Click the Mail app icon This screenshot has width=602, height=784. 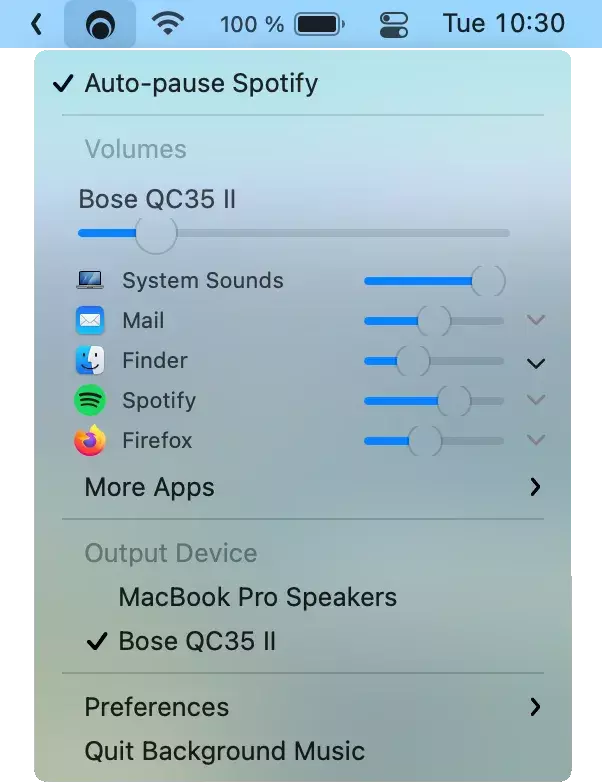click(90, 320)
